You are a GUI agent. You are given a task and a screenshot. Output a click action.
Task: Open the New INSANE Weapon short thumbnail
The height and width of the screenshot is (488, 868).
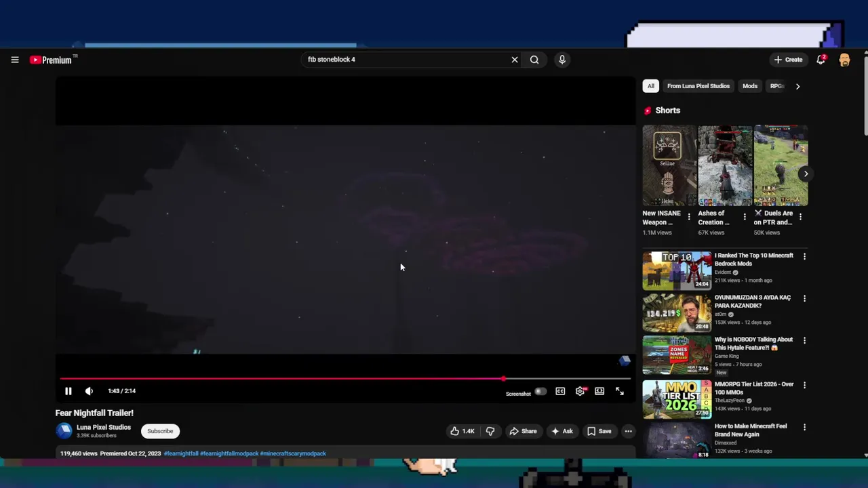tap(669, 165)
